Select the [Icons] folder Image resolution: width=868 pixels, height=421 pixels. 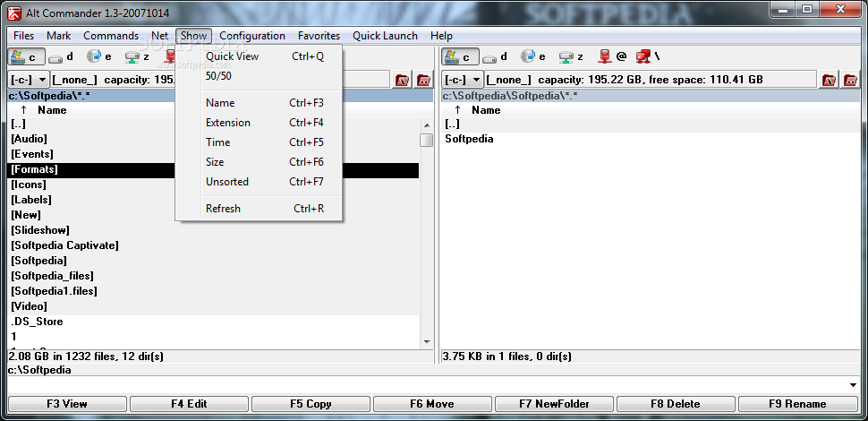[213, 185]
